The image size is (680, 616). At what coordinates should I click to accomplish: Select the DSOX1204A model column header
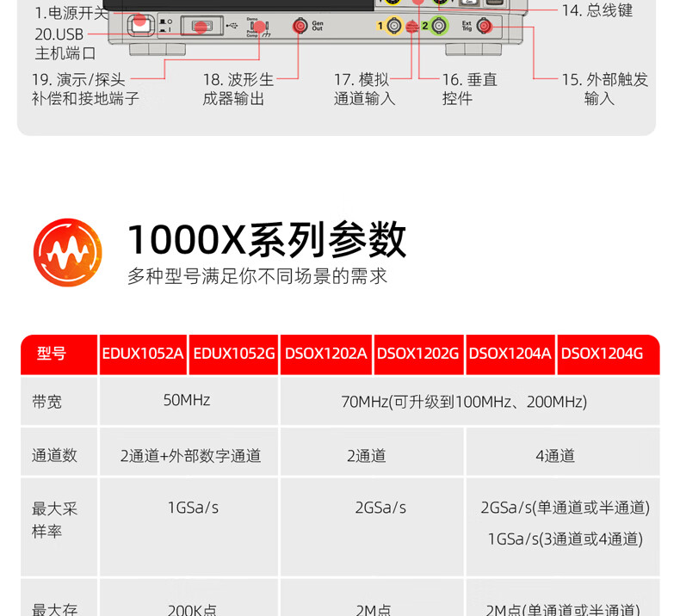tap(510, 354)
